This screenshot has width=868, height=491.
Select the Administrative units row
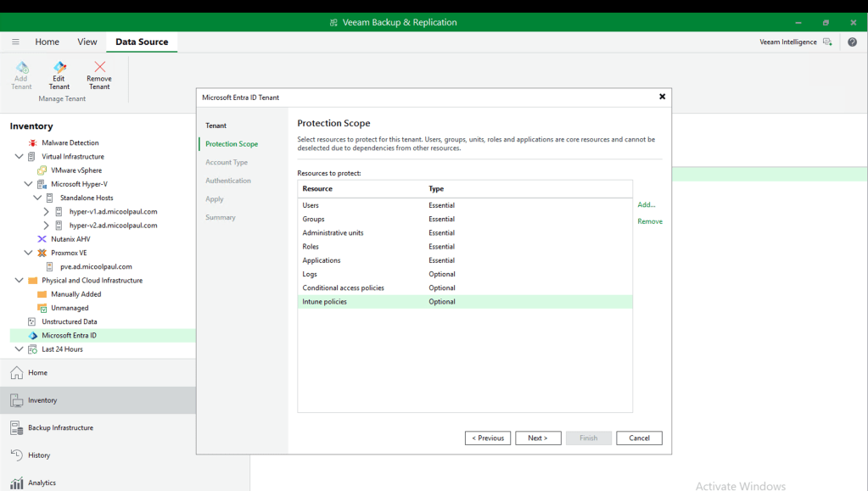[465, 233]
